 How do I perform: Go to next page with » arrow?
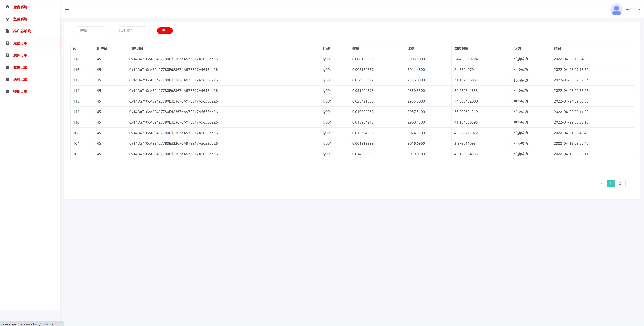629,183
